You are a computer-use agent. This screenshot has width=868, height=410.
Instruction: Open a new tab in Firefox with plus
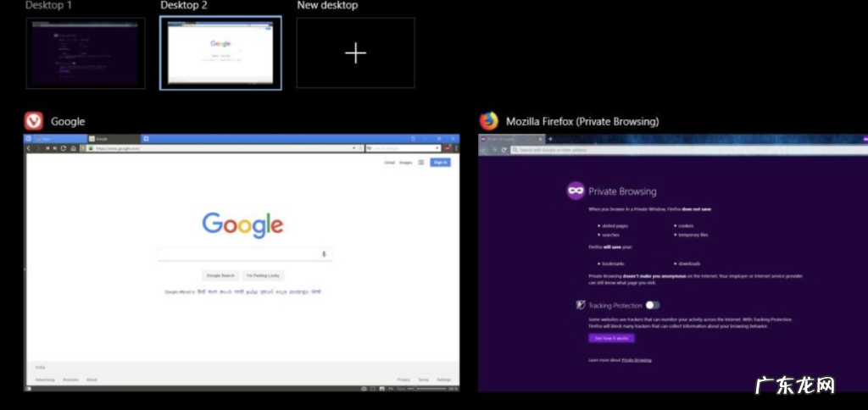pyautogui.click(x=550, y=138)
